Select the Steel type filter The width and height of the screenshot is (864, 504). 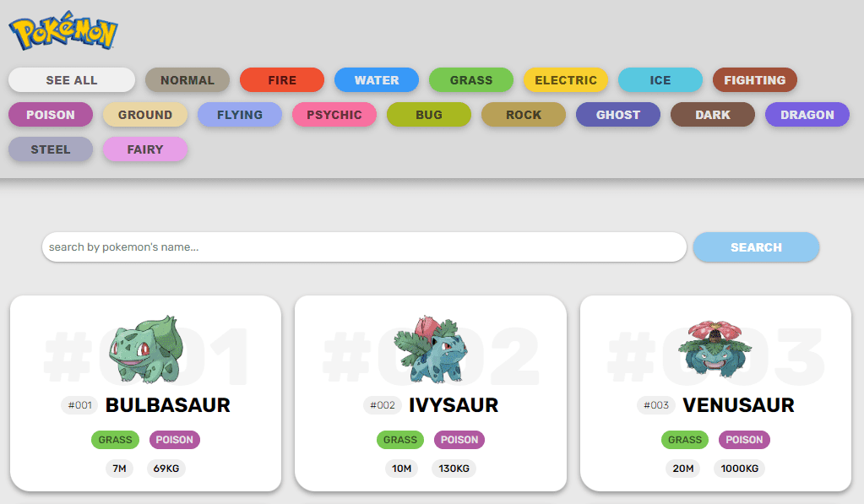pyautogui.click(x=51, y=149)
